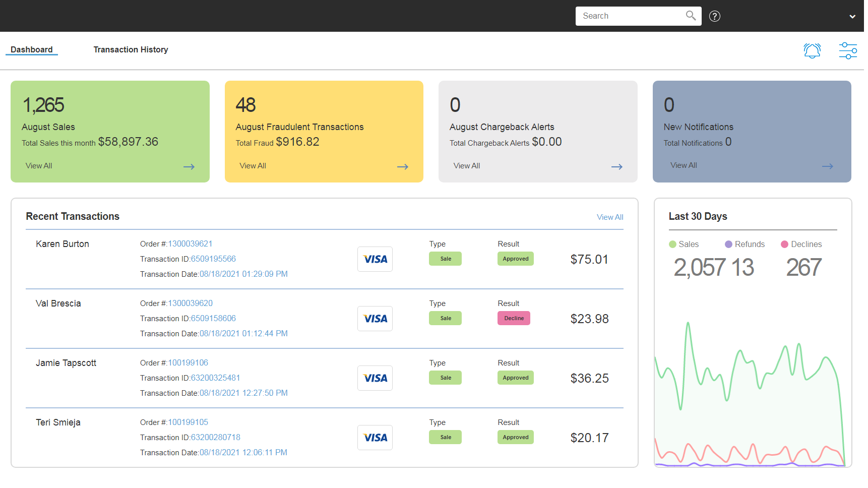Click View All in Recent Transactions panel
This screenshot has width=868, height=488.
pos(610,217)
